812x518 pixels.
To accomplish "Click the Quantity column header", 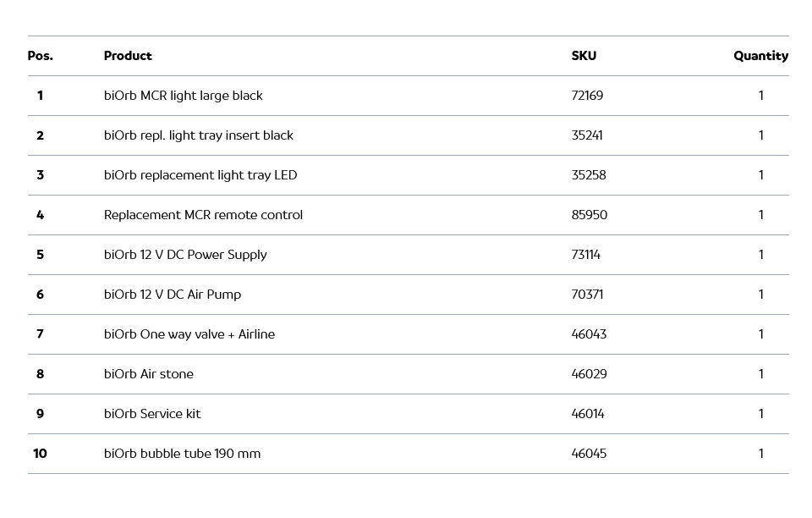I will (760, 56).
